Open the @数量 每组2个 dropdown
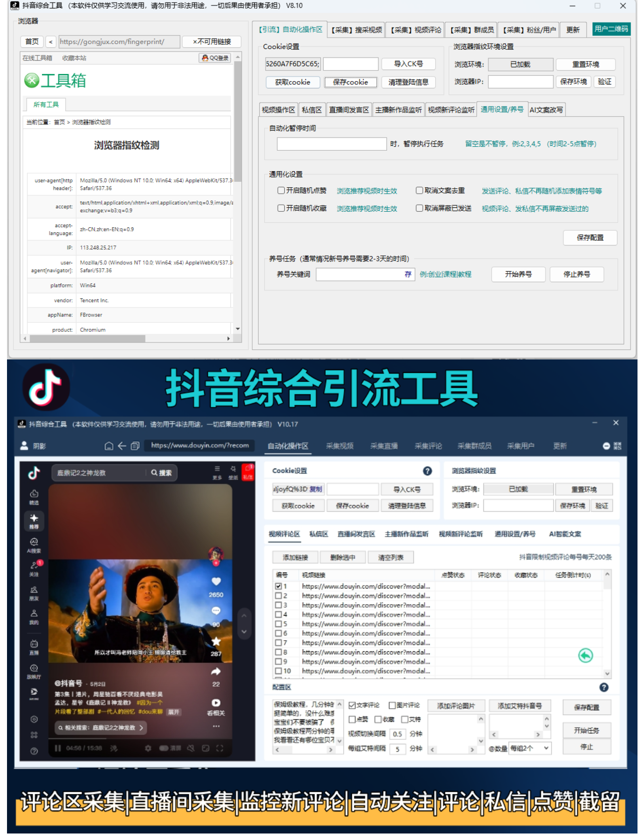The width and height of the screenshot is (644, 839). (x=530, y=748)
